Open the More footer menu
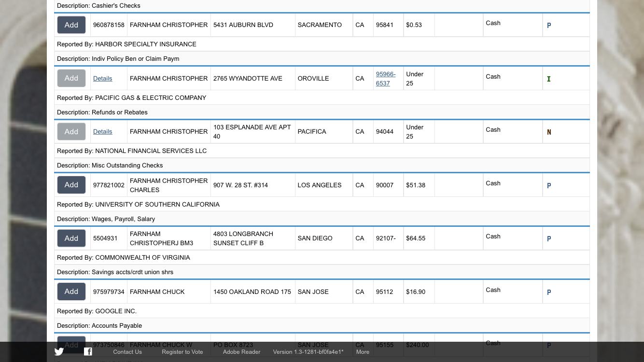644x362 pixels. coord(363,352)
